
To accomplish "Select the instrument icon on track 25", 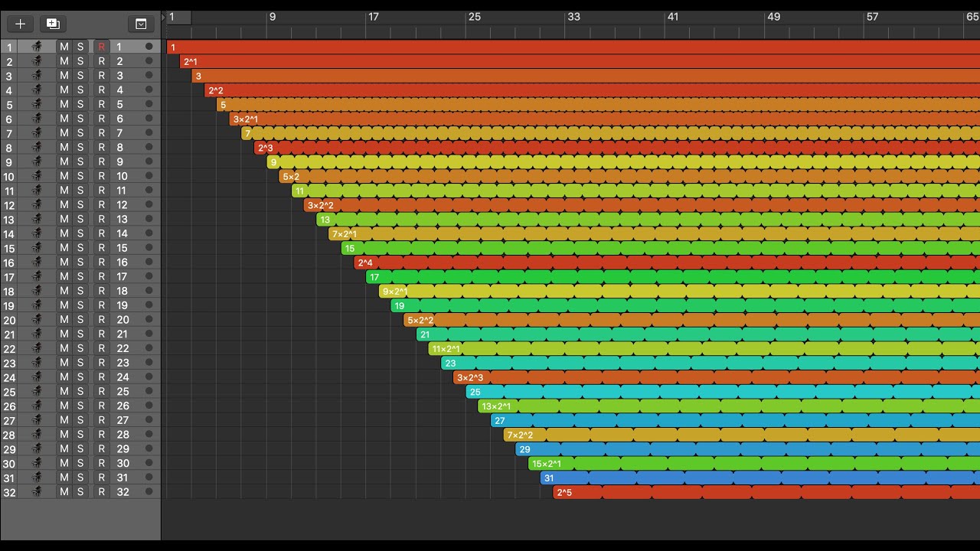I will [x=37, y=391].
